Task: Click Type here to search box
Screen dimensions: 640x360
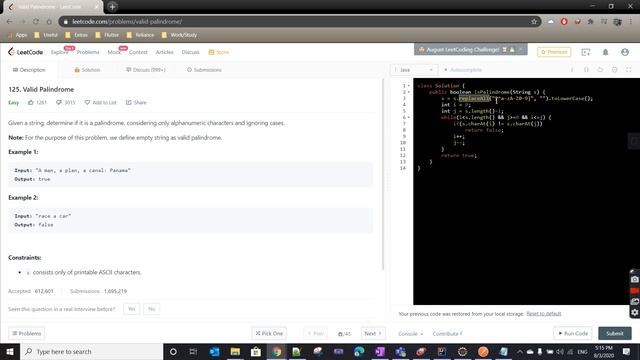Action: [91, 351]
